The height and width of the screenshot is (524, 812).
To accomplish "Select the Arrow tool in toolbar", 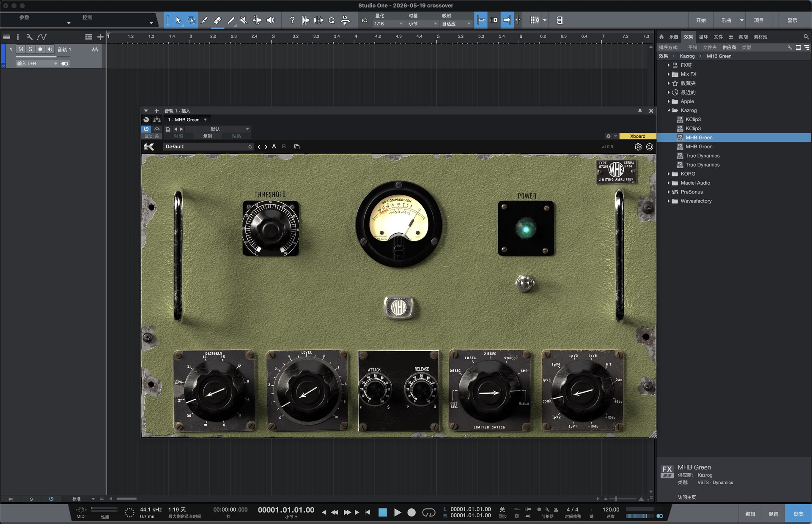I will tap(178, 20).
